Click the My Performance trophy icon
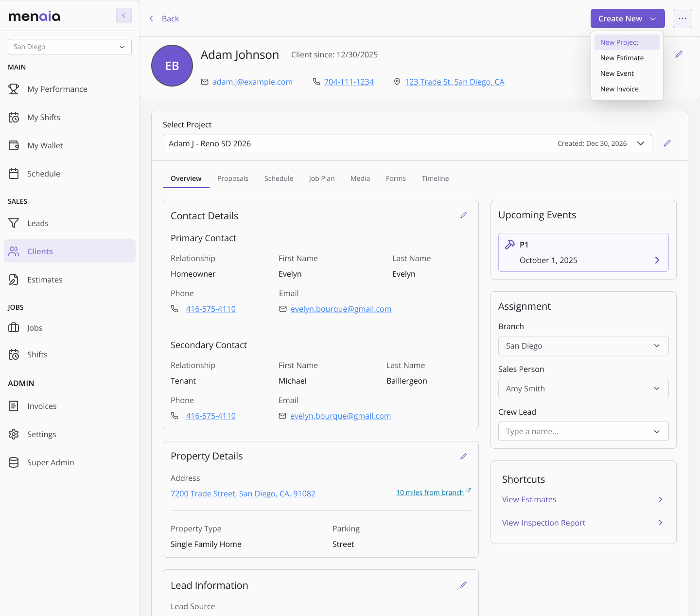 pos(14,89)
